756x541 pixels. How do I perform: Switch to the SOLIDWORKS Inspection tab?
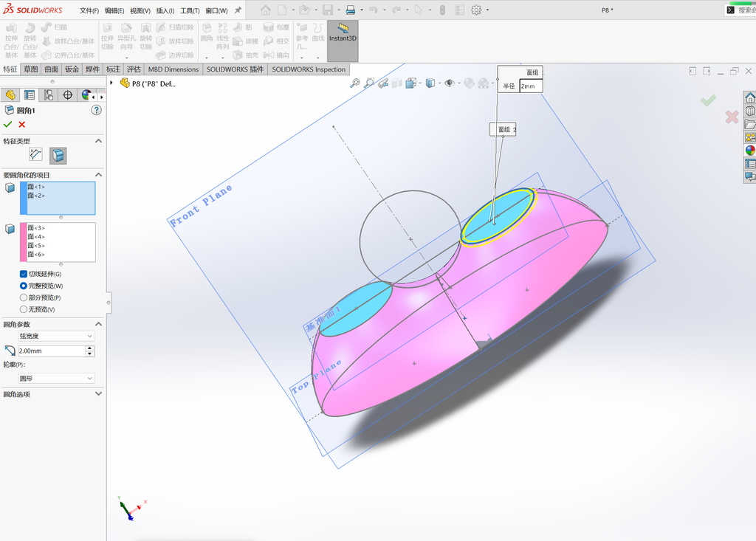(309, 69)
